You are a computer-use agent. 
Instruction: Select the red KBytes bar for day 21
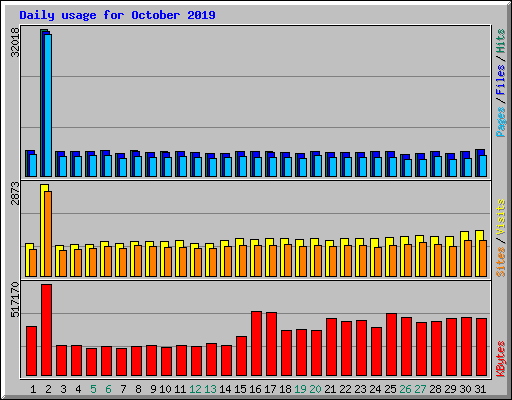tap(331, 347)
